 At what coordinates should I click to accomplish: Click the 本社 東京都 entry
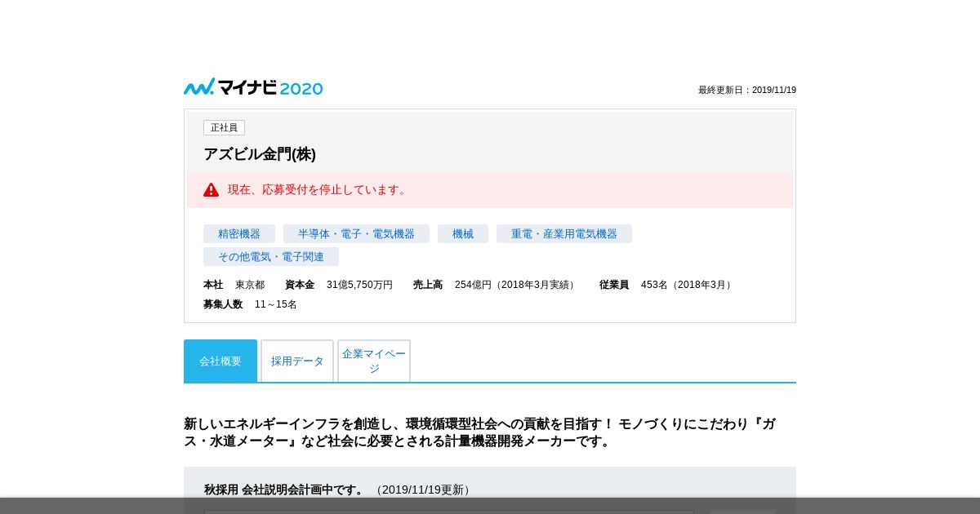tap(234, 285)
